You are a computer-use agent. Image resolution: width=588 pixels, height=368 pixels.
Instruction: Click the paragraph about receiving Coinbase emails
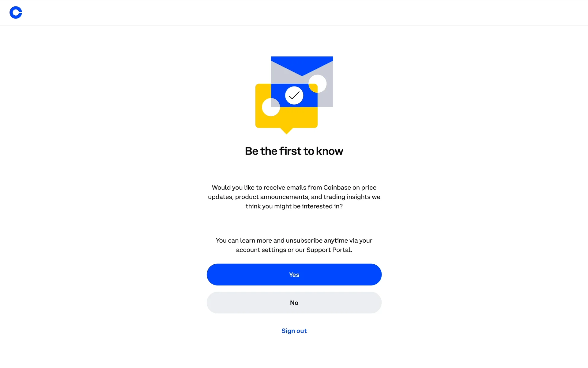coord(294,197)
